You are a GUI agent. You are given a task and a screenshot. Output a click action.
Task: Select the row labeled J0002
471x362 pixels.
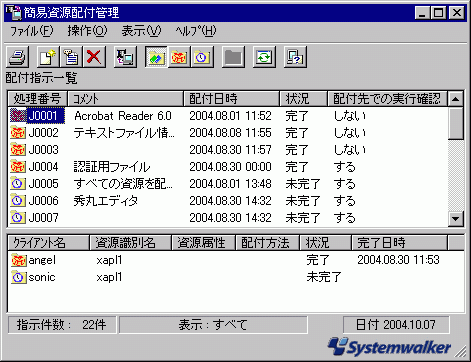228,133
